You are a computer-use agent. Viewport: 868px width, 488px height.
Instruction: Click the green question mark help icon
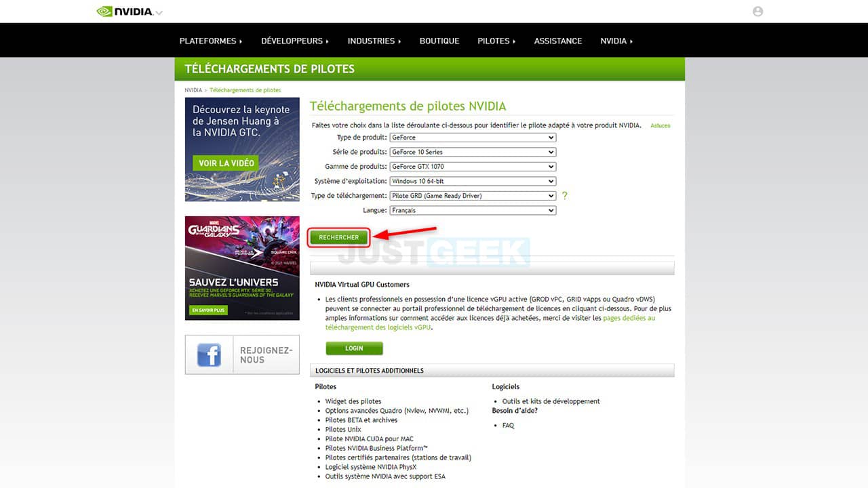click(x=564, y=195)
